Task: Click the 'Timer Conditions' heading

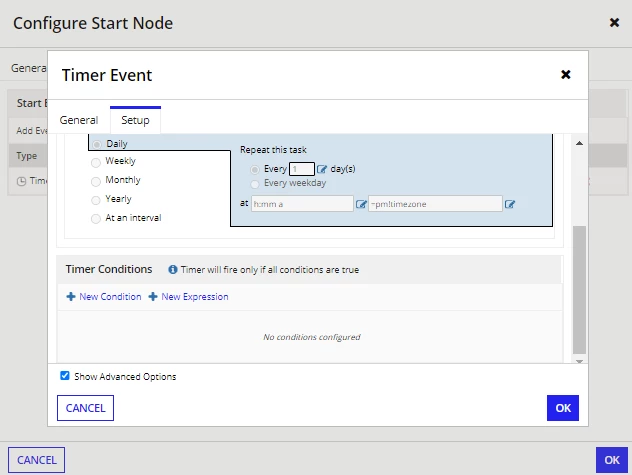Action: click(109, 269)
